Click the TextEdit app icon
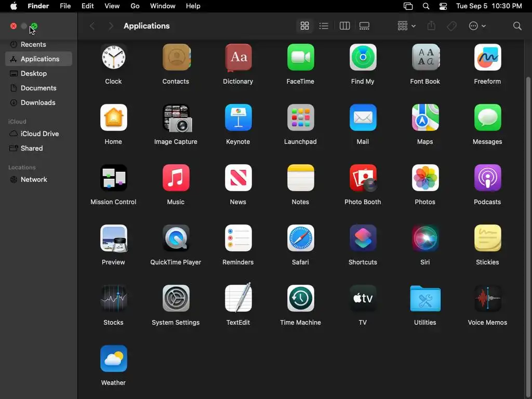Screen dimensions: 532x399 click(238, 297)
